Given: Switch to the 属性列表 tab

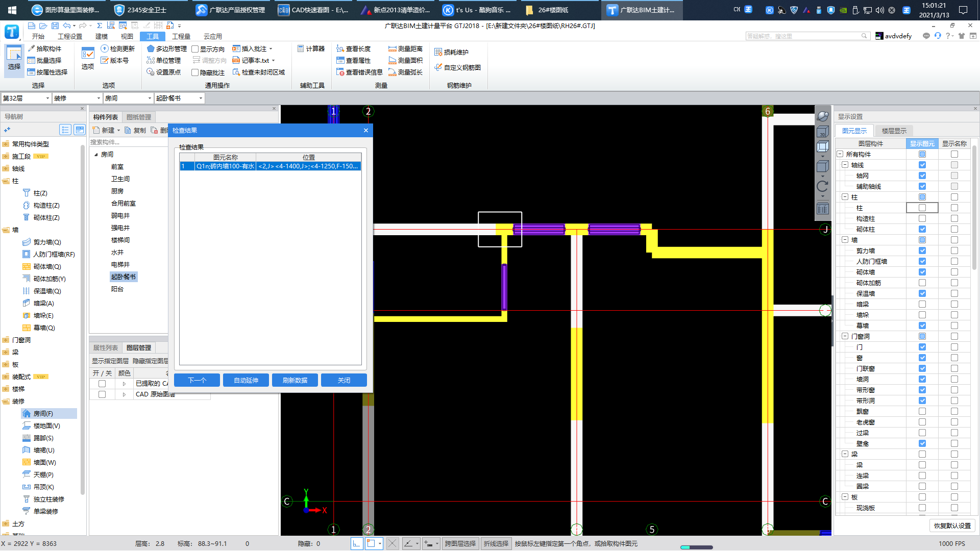Looking at the screenshot, I should pyautogui.click(x=106, y=348).
